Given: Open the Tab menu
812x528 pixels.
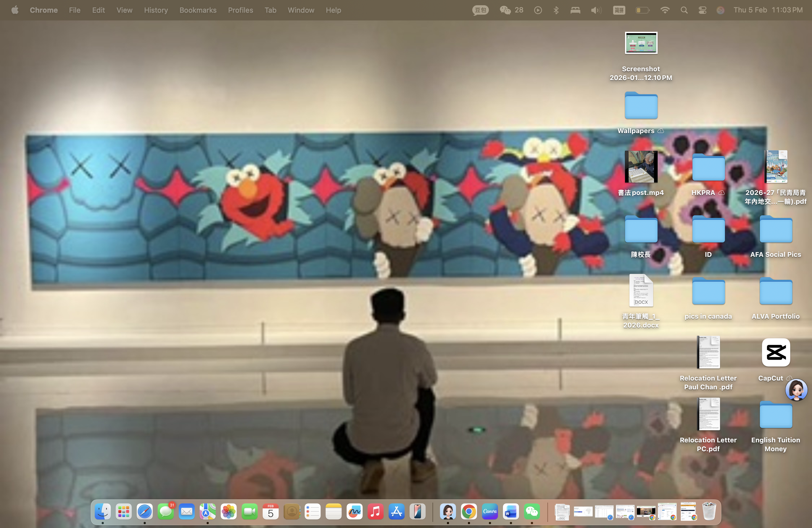Looking at the screenshot, I should pos(270,10).
